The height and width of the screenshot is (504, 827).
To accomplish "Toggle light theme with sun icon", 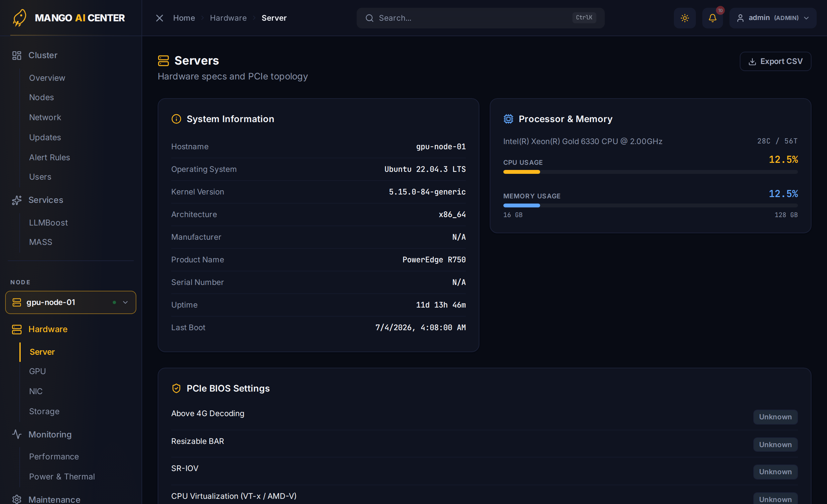I will [685, 18].
